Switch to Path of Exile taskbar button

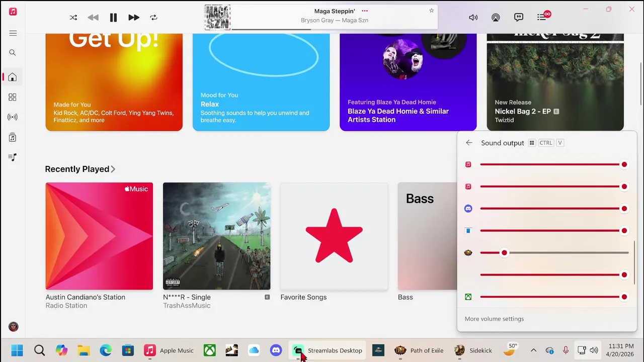tap(419, 350)
